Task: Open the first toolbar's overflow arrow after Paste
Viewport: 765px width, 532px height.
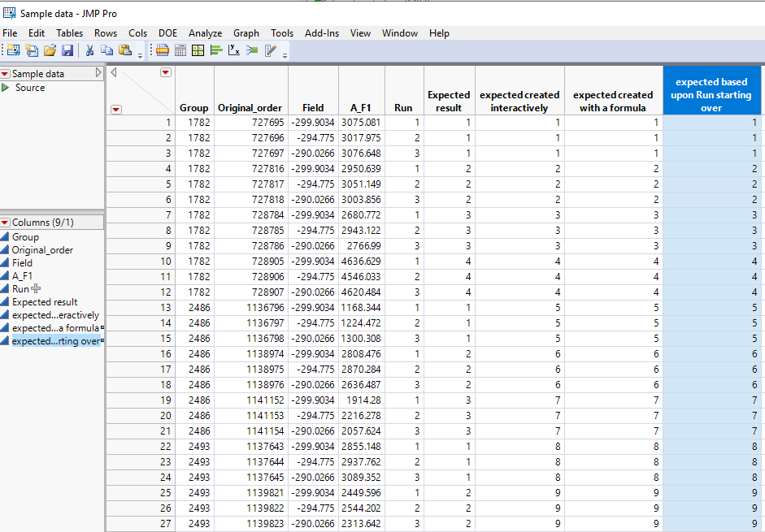Action: (140, 55)
